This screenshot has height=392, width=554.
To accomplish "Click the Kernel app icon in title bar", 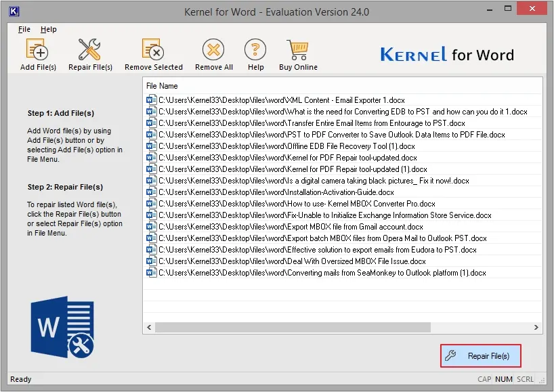I will [14, 12].
